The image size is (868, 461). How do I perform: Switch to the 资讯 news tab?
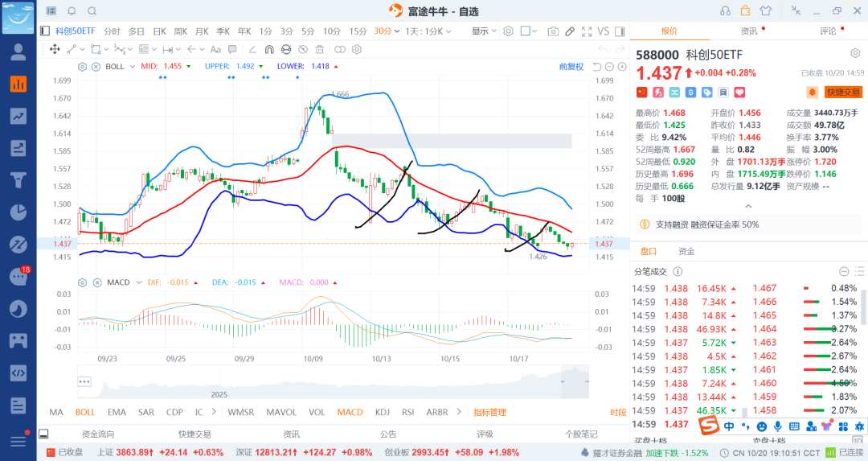[748, 31]
